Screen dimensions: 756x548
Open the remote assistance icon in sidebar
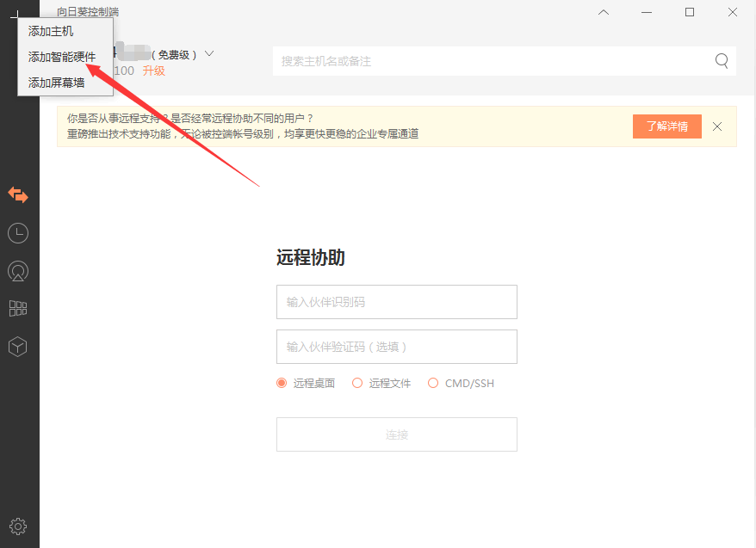(x=18, y=195)
